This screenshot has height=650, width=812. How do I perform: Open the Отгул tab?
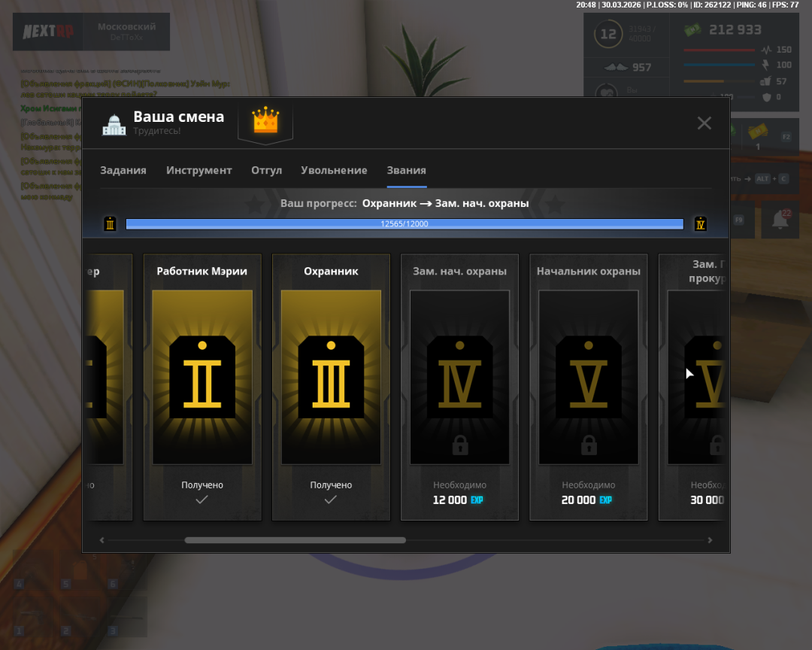pos(267,171)
